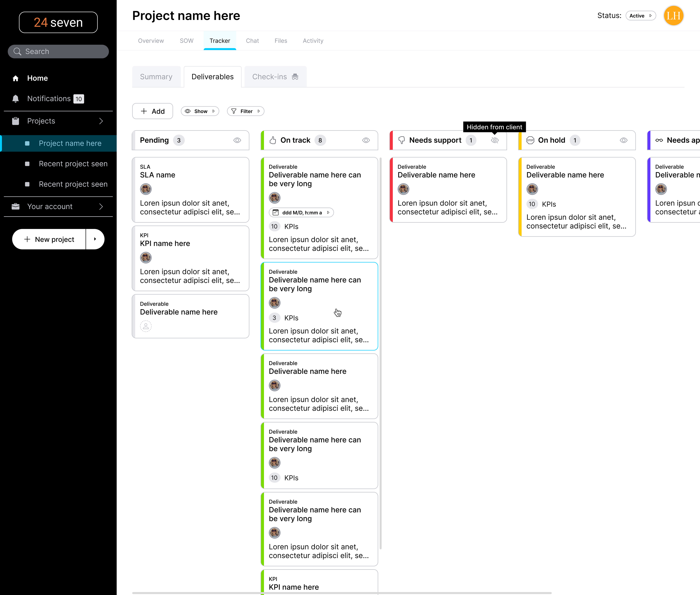Unhide Needs support column from client

tap(495, 140)
